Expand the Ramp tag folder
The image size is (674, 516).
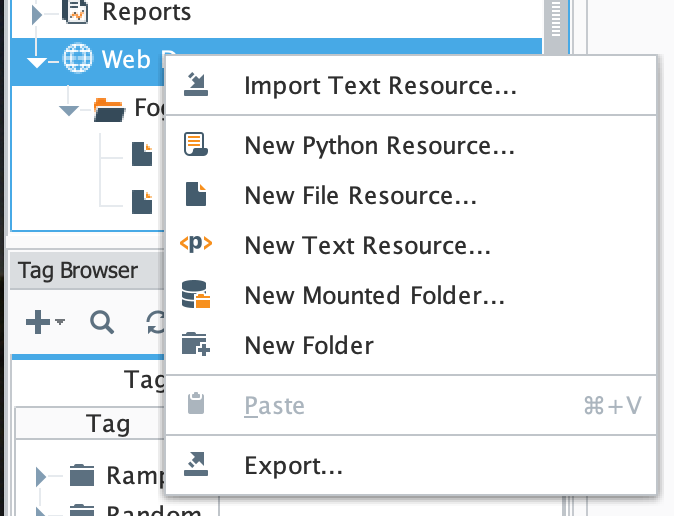(40, 475)
